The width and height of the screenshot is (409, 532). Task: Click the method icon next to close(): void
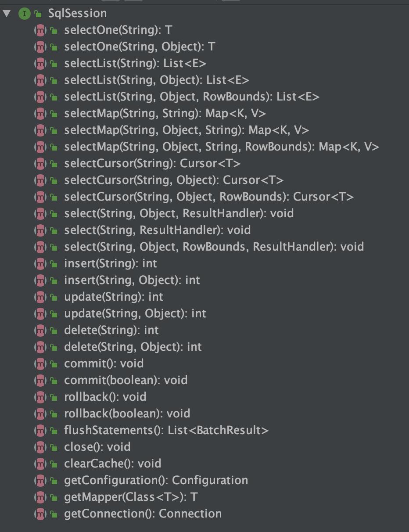point(40,447)
